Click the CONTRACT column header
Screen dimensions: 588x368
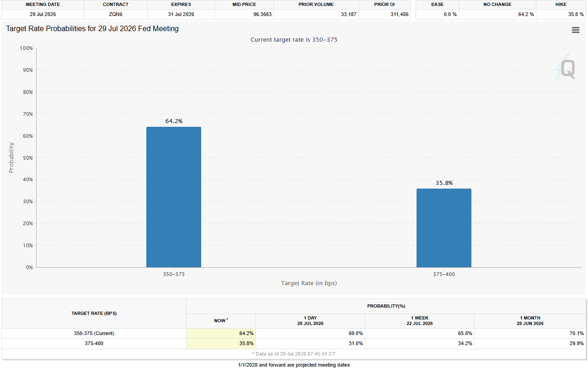116,4
